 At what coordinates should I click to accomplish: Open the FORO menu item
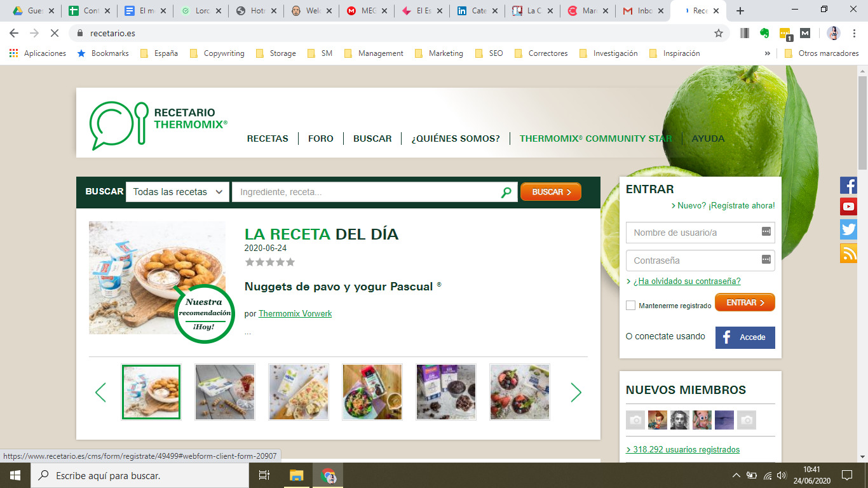(321, 138)
